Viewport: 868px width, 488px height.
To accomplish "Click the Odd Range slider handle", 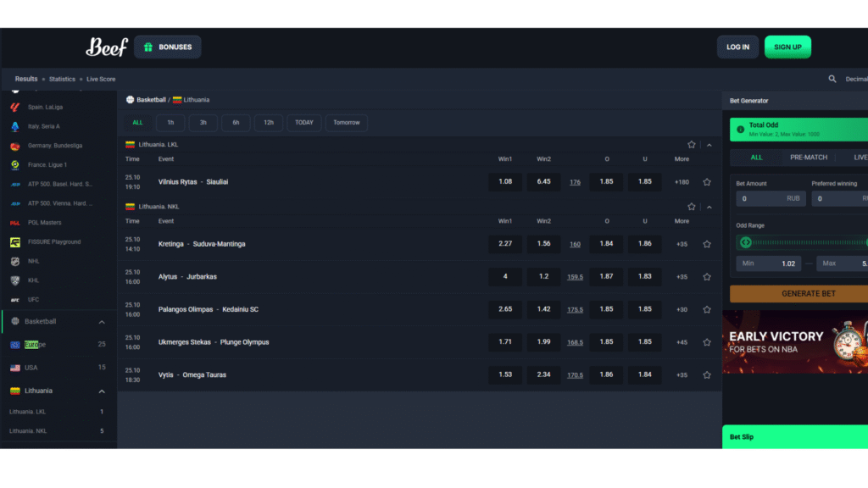I will coord(746,242).
